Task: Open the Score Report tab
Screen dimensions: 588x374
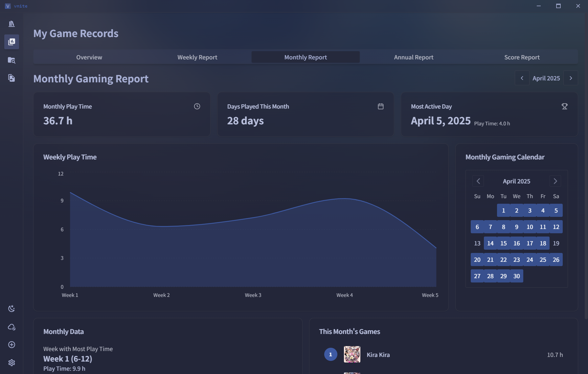Action: [x=522, y=57]
